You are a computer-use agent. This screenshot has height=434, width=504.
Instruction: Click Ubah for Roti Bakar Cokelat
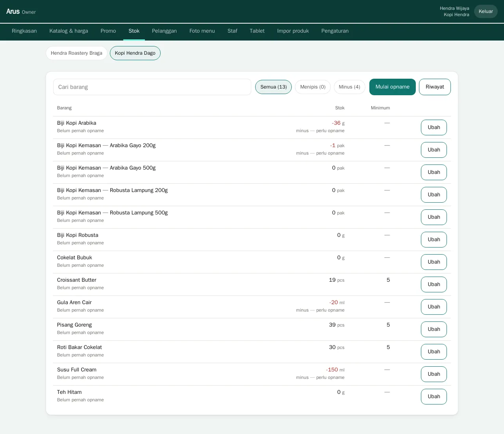pyautogui.click(x=434, y=352)
